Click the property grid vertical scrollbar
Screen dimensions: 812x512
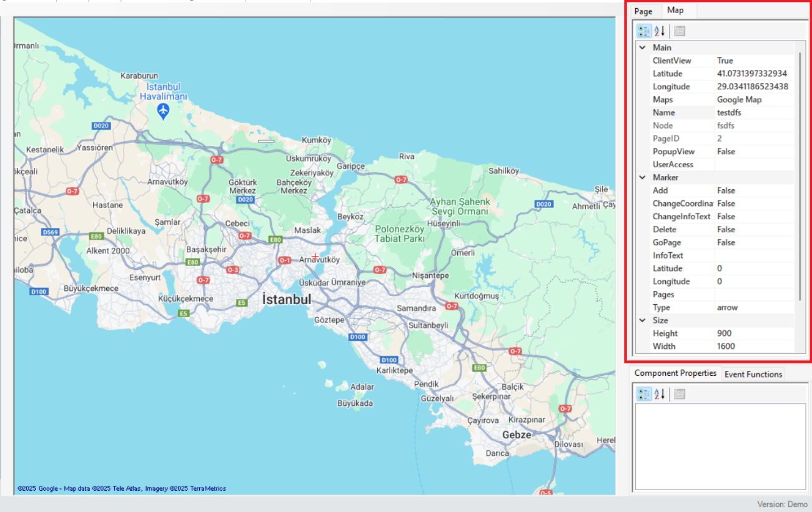tap(800, 176)
